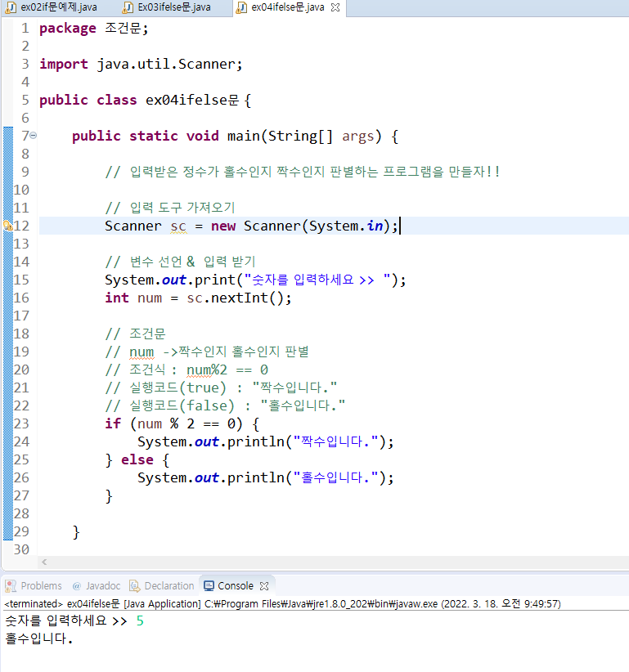This screenshot has height=672, width=629.
Task: Click the // 조건문 comment on line 18
Action: [x=136, y=334]
